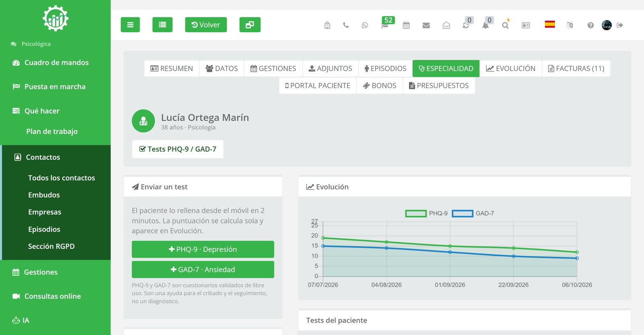Open the Spanish flag language selector
Screen dimensions: 644x335
click(550, 24)
